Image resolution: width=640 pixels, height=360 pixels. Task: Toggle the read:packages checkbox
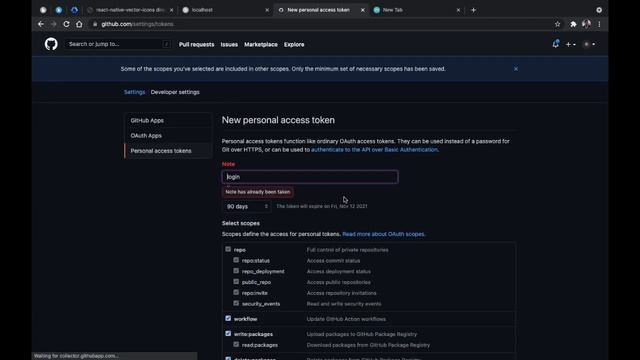(x=236, y=344)
